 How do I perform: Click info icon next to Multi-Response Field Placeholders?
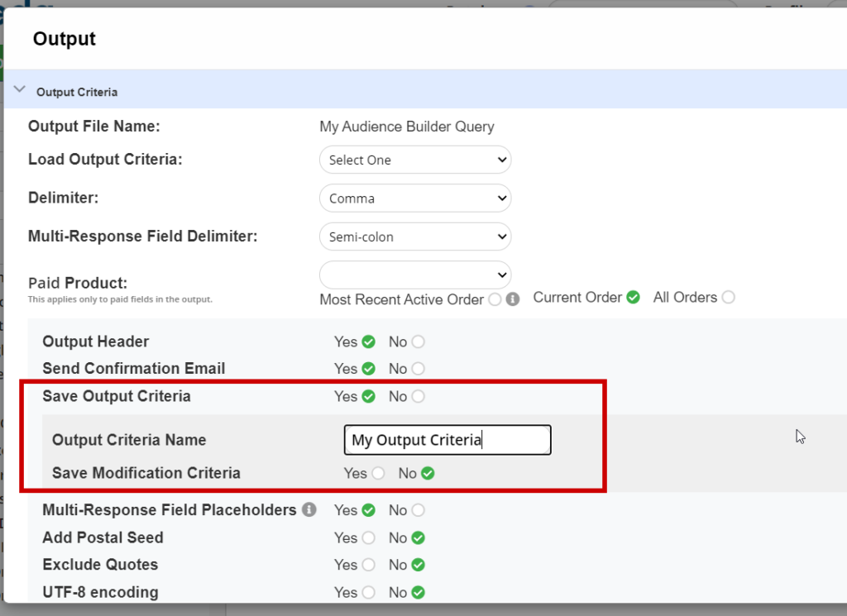click(309, 509)
